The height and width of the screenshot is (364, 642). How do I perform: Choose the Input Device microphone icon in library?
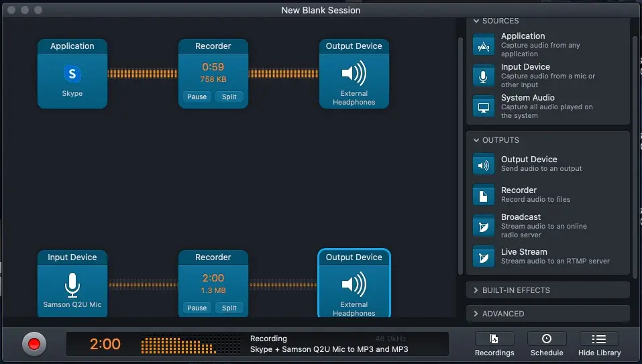483,76
